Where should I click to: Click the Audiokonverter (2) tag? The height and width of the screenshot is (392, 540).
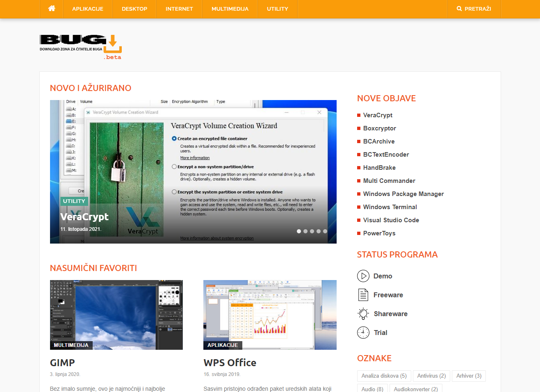416,389
